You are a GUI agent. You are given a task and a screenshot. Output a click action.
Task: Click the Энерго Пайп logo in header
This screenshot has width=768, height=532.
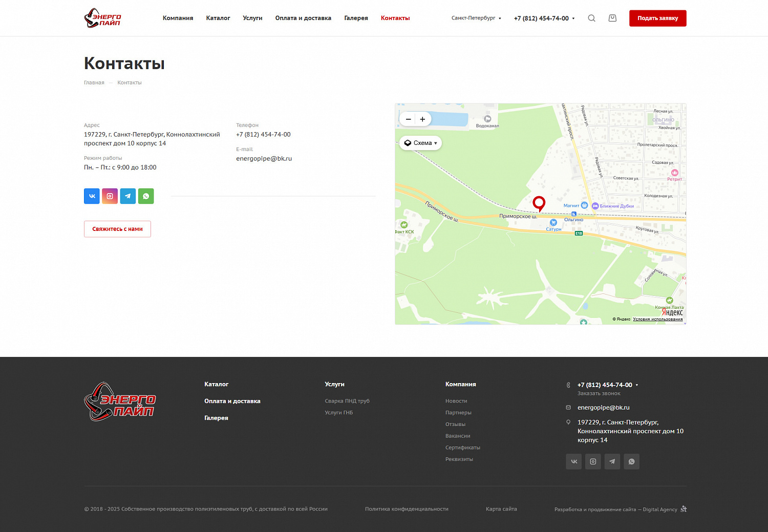102,18
